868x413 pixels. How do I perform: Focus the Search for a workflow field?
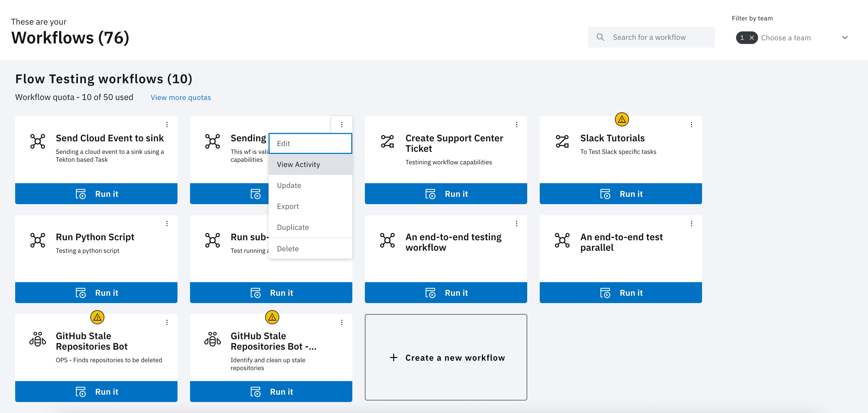pos(651,37)
